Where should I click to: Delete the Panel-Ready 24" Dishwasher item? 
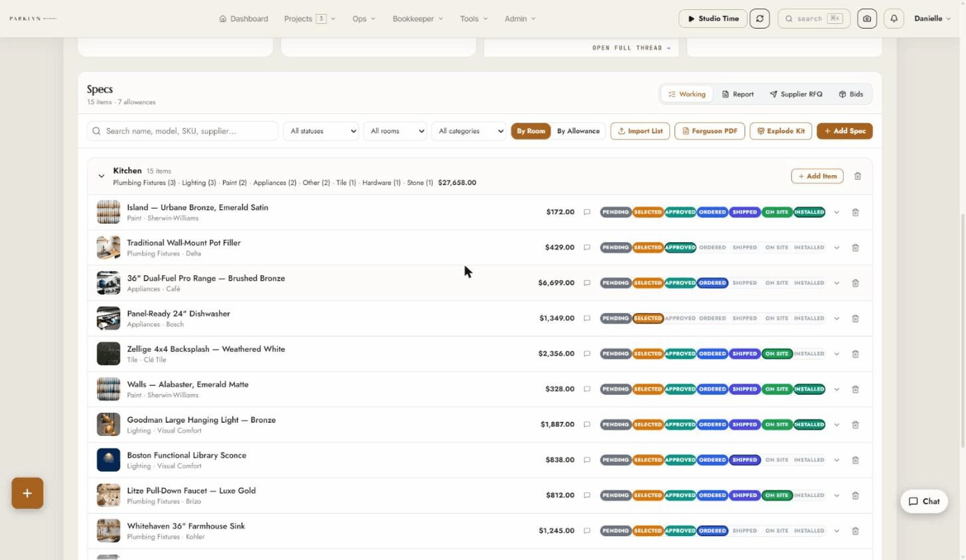pyautogui.click(x=855, y=318)
